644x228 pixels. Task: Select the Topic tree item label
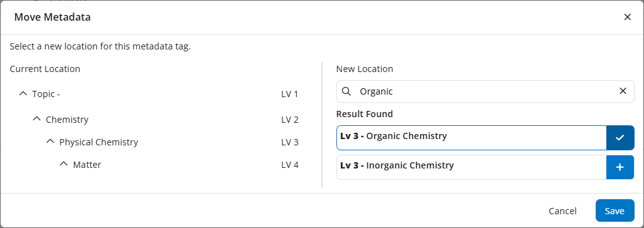click(x=46, y=94)
